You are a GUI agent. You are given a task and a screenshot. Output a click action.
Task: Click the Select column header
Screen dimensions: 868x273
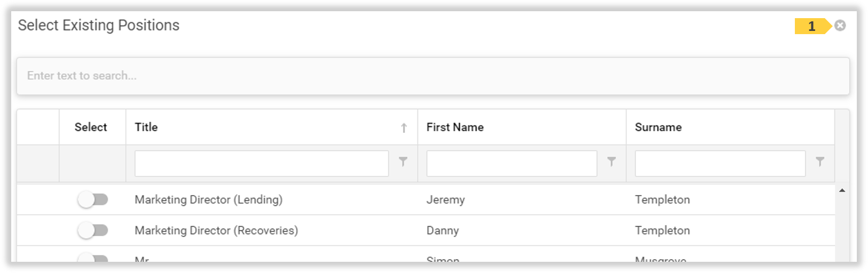[91, 127]
